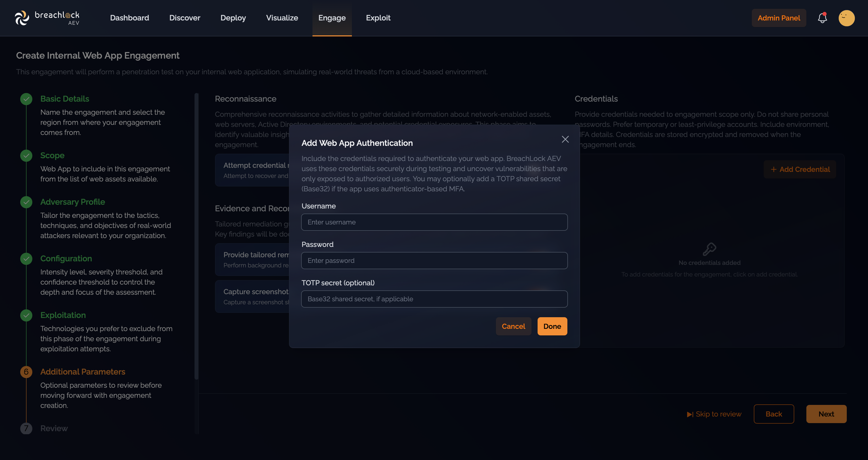Image resolution: width=868 pixels, height=460 pixels.
Task: Click the Provide tailored remediation card
Action: tap(252, 260)
